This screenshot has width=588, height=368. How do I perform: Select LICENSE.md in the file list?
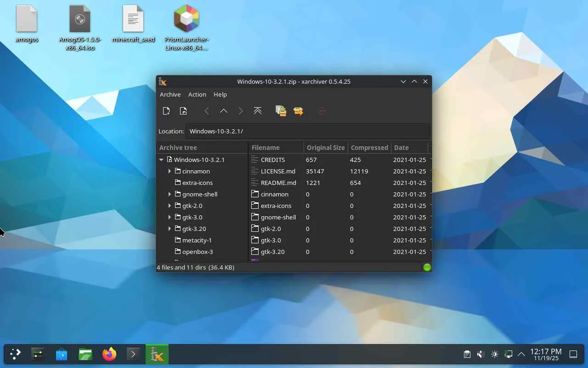[278, 171]
